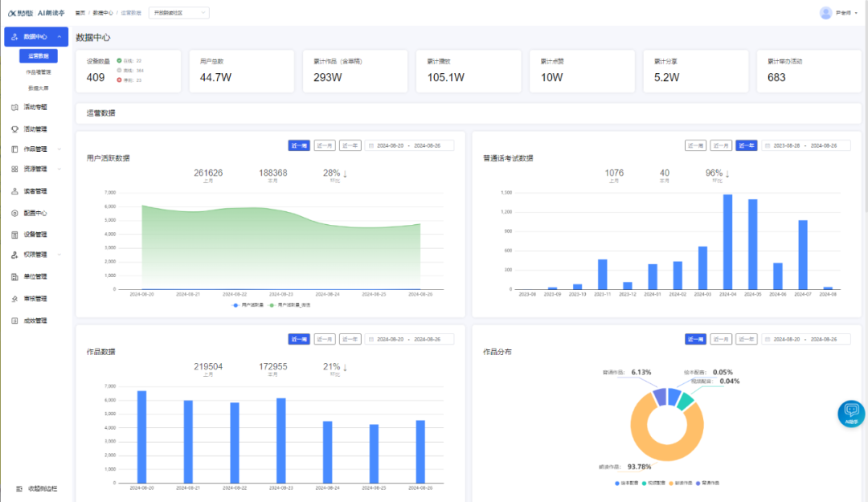Go to 首页 in the breadcrumb
Image resolution: width=868 pixels, height=502 pixels.
click(80, 13)
